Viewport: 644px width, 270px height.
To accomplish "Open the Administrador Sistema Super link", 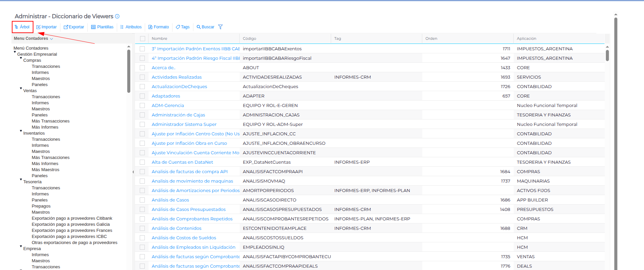I will [x=184, y=124].
